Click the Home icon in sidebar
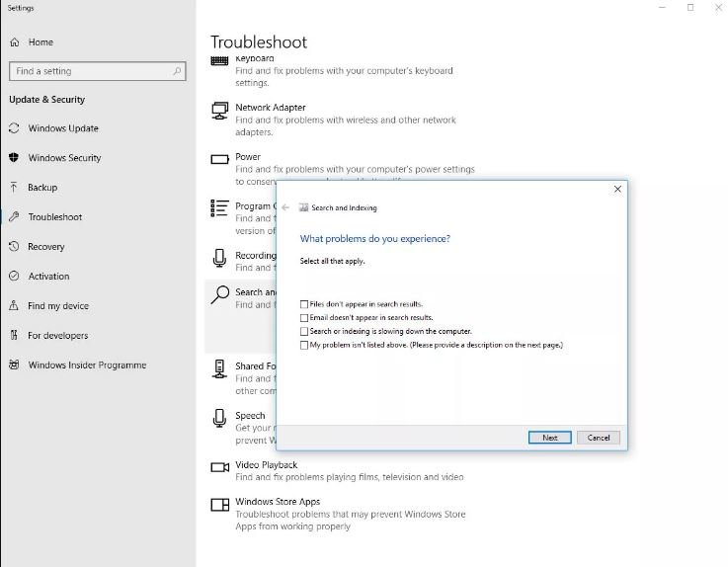This screenshot has height=567, width=728. coord(15,42)
